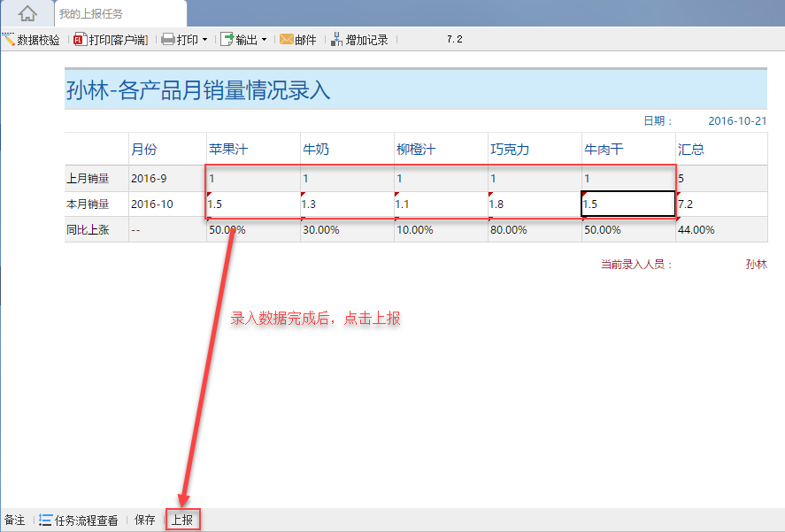Click the 44.00% 汇总 growth cell
The image size is (785, 532).
click(721, 230)
